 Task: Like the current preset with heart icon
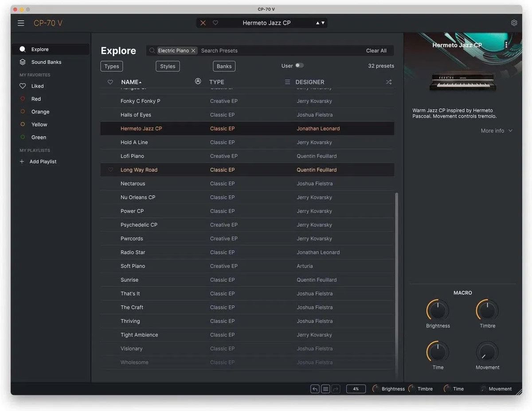pos(215,23)
